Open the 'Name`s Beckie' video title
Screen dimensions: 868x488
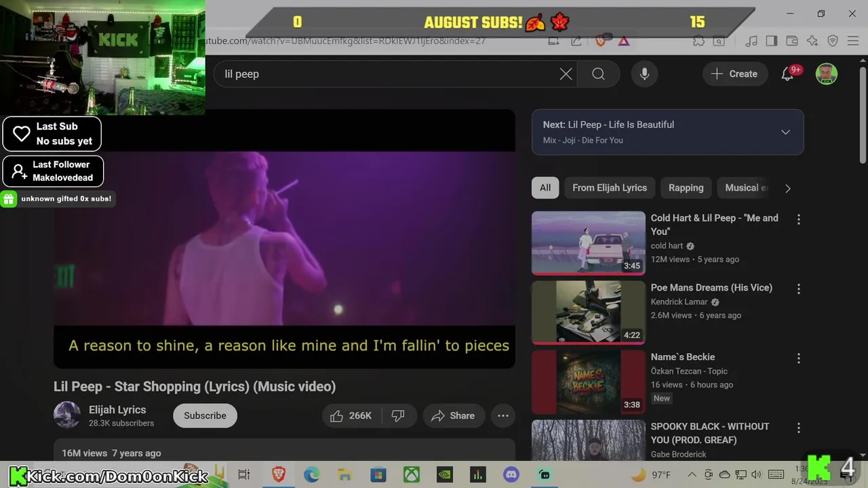point(683,357)
